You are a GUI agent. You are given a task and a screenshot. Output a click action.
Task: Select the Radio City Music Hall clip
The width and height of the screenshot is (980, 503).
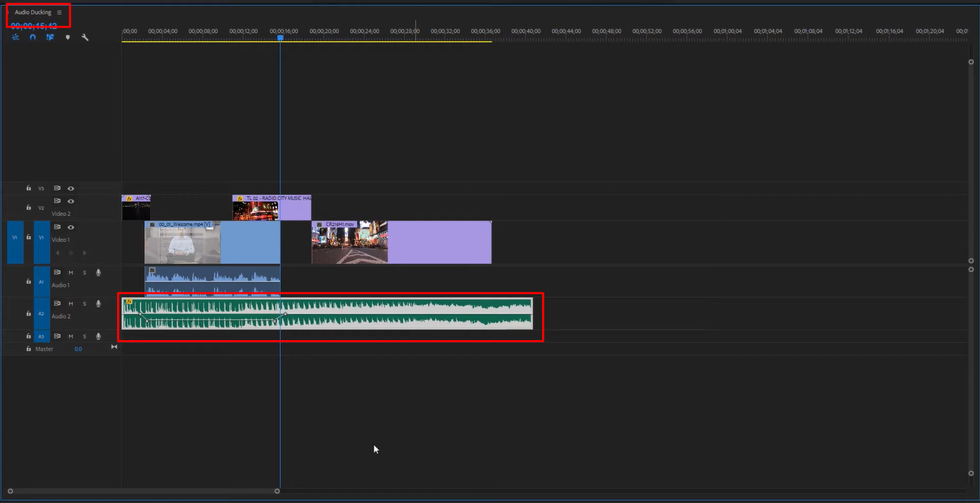tap(272, 207)
